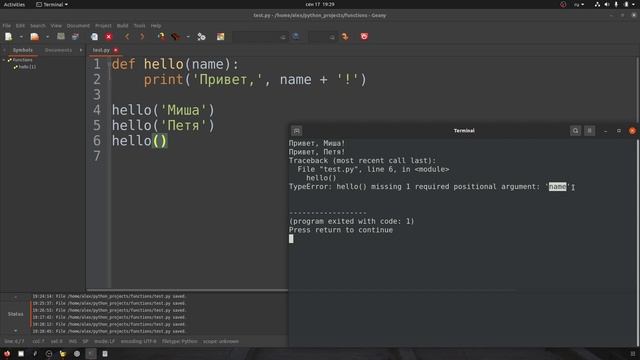Click the Terminal new tab icon button
Screen dimensions: 640x360
297,131
